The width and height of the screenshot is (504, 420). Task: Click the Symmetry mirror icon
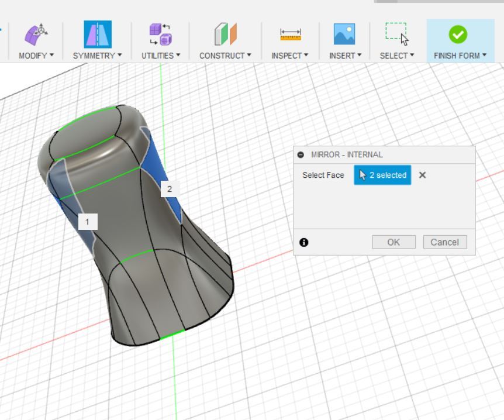[98, 34]
